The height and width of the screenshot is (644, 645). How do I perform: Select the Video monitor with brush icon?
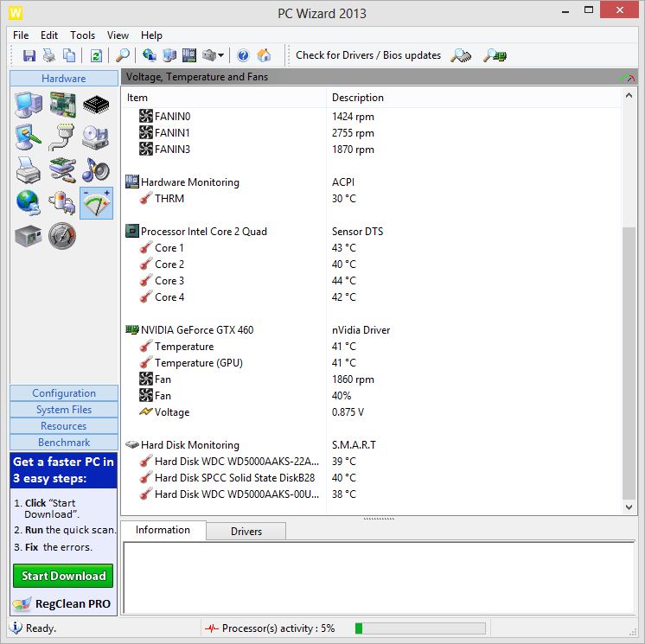point(29,137)
